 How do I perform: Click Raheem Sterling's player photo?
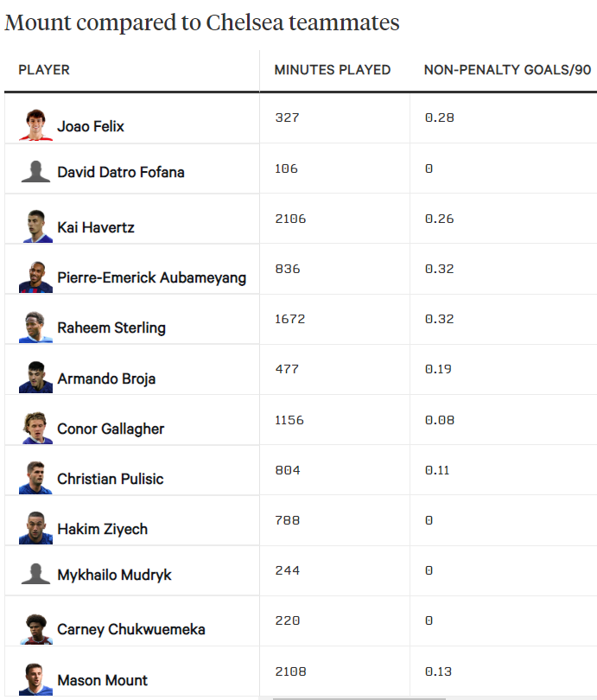point(35,327)
